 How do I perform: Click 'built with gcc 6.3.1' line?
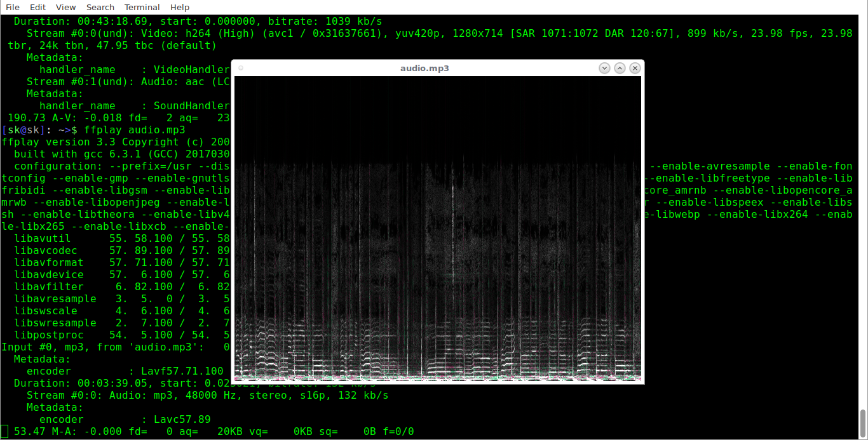point(122,154)
